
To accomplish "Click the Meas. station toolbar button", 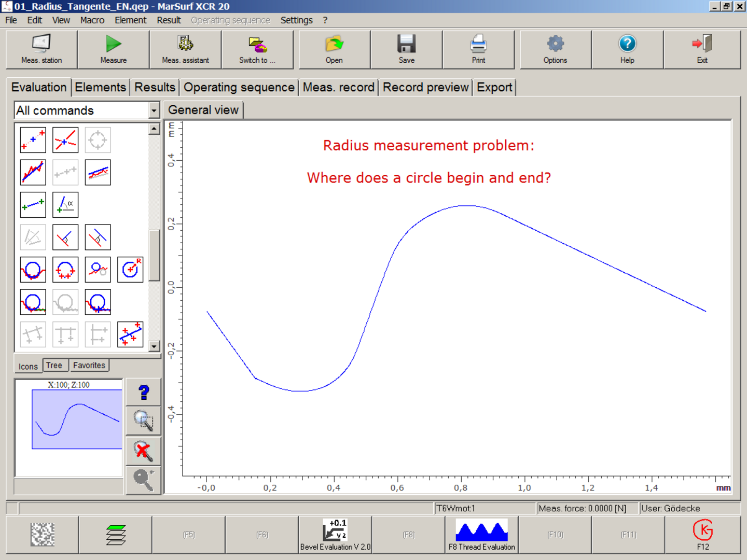I will [x=41, y=50].
